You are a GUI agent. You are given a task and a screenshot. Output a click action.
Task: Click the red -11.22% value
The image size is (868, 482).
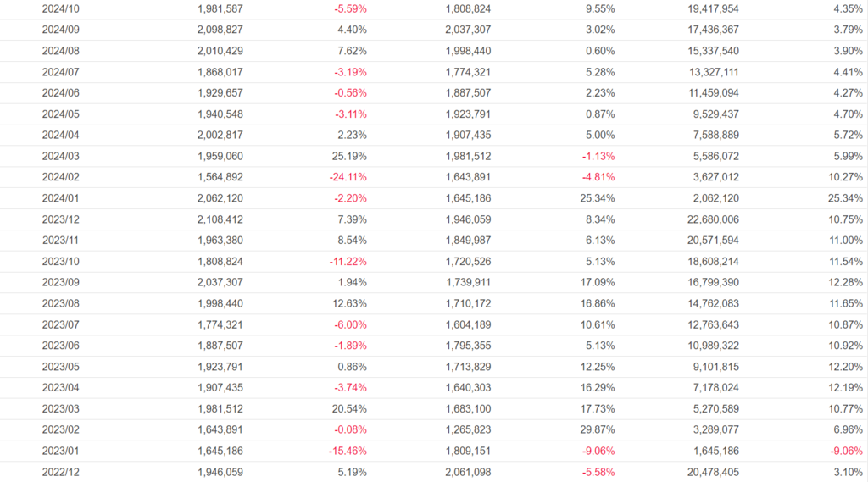pyautogui.click(x=348, y=261)
